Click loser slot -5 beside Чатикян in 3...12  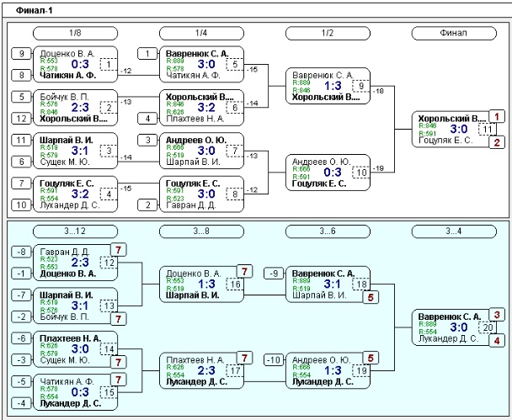click(21, 381)
